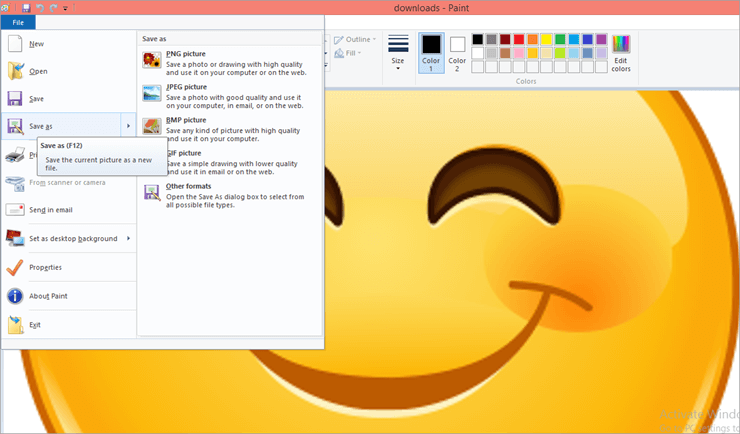The height and width of the screenshot is (434, 740).
Task: Pick the red color swatch
Action: (519, 39)
